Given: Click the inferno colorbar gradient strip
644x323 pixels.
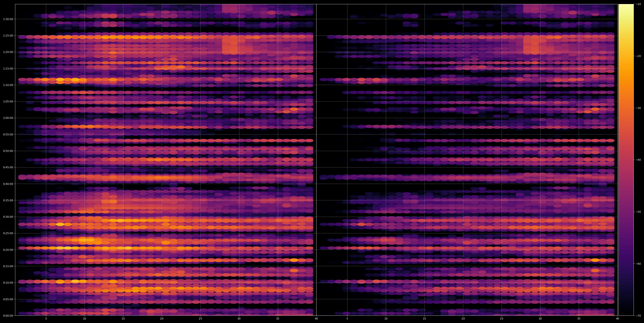Looking at the screenshot, I should [x=626, y=160].
